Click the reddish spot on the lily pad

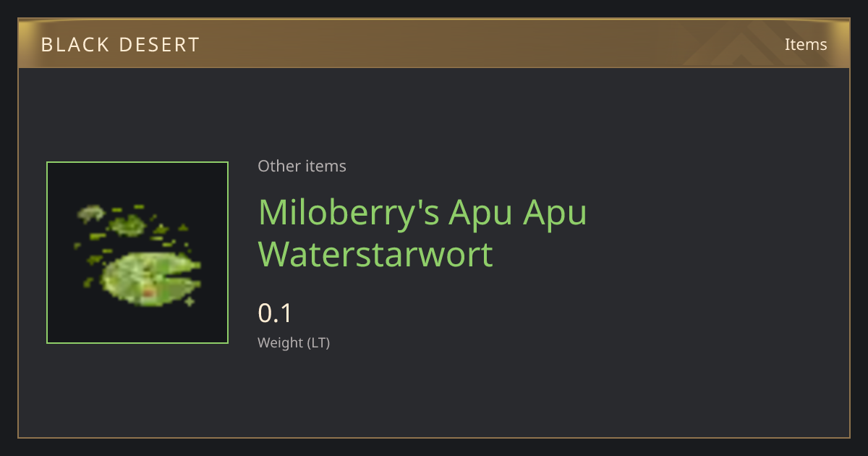pos(148,292)
